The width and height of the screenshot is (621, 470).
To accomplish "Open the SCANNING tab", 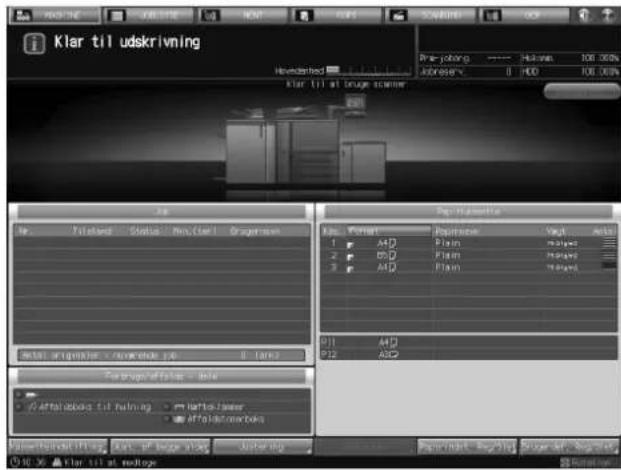I will click(430, 16).
